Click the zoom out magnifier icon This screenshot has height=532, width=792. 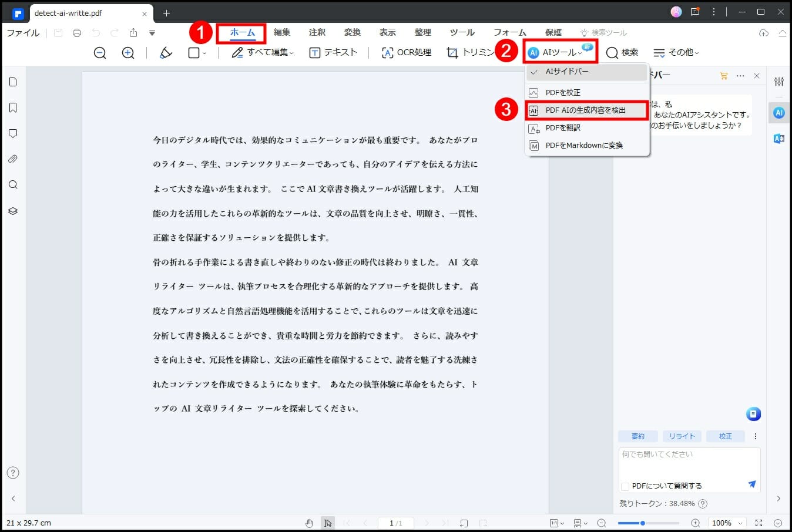100,53
